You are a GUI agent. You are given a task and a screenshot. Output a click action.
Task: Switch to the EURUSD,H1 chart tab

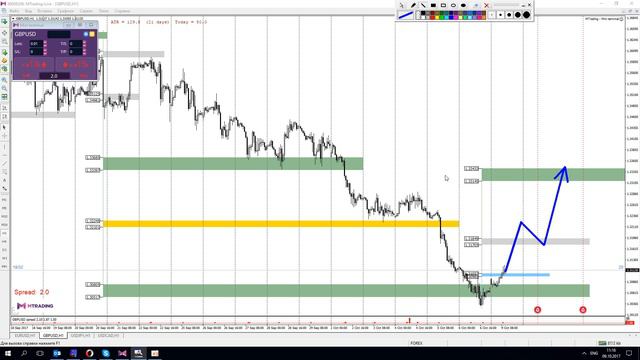25,336
